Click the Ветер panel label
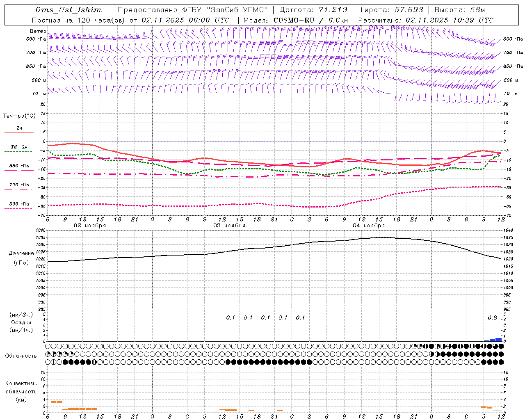The image size is (525, 420). [x=38, y=31]
